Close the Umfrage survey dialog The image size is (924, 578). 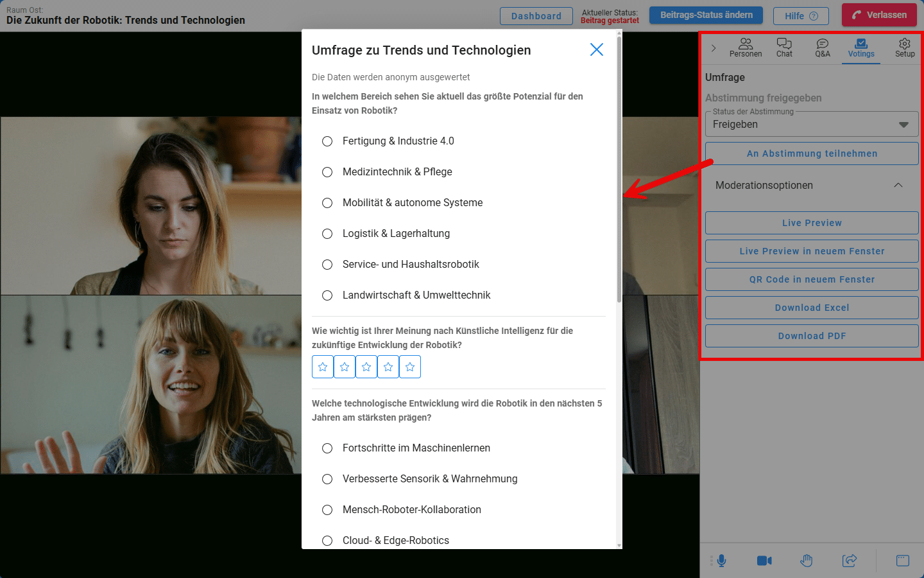point(597,50)
